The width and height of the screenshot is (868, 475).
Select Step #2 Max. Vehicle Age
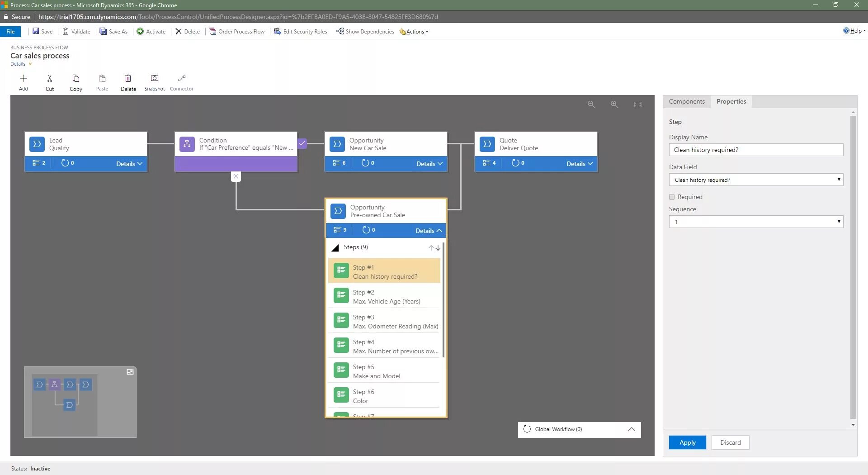[x=383, y=297]
